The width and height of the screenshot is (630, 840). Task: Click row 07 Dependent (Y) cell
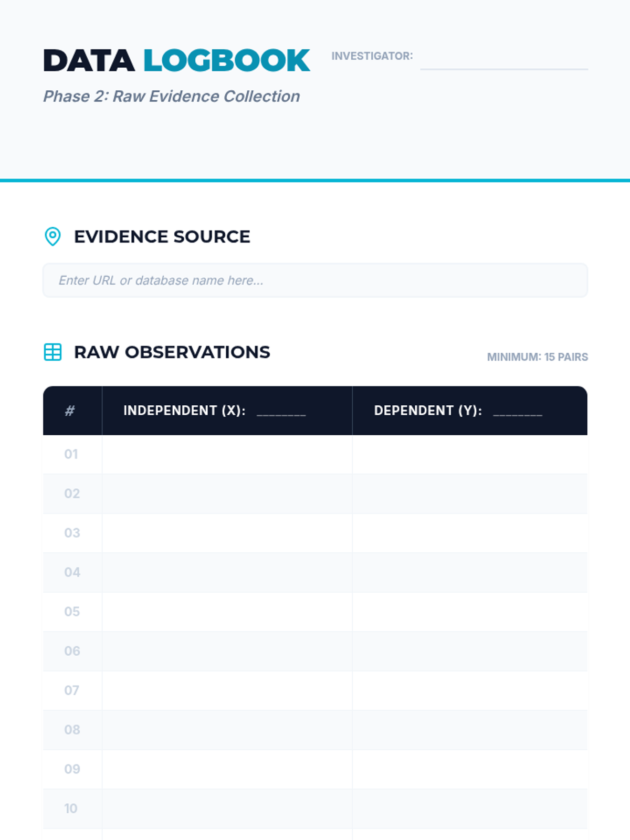469,690
